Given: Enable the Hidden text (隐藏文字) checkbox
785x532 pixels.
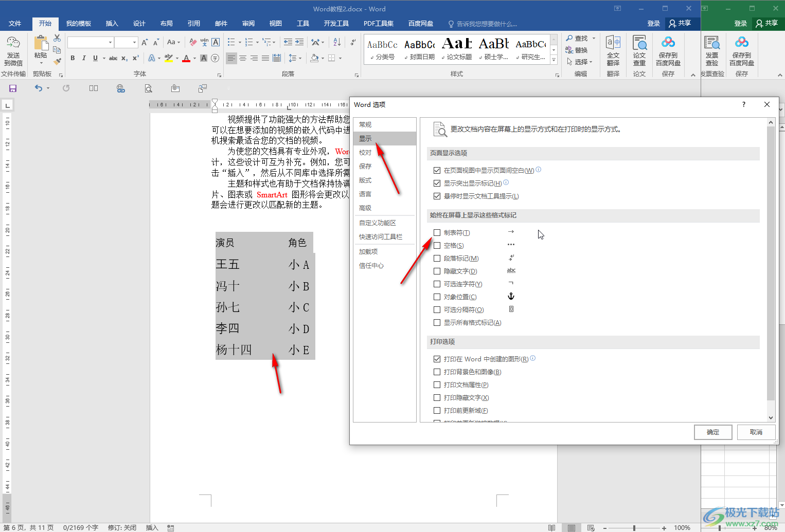Looking at the screenshot, I should [437, 271].
